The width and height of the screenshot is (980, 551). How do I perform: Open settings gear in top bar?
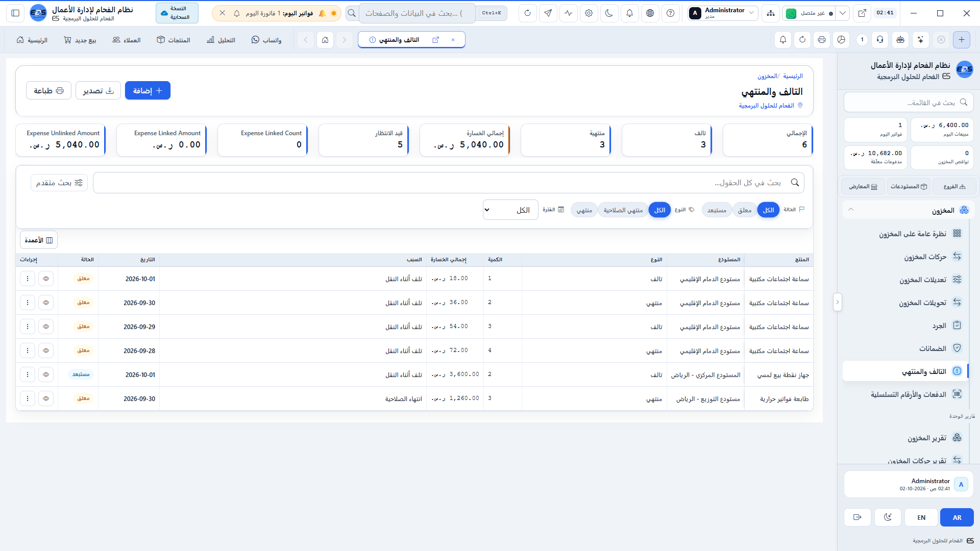click(x=589, y=13)
